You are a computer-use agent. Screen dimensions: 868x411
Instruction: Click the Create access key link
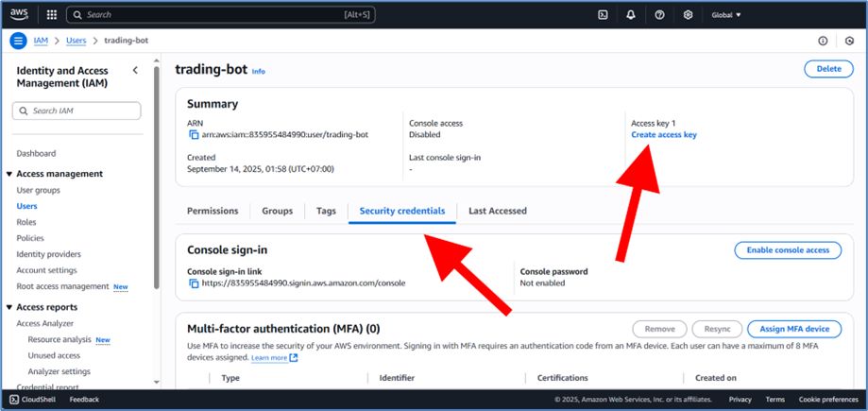(663, 135)
